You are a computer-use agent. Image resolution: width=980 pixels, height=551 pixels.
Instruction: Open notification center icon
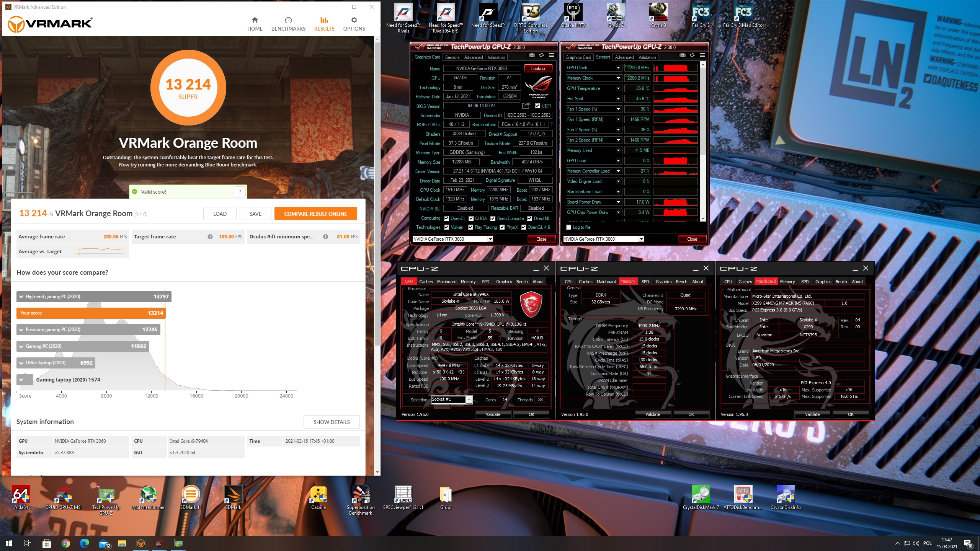[968, 543]
